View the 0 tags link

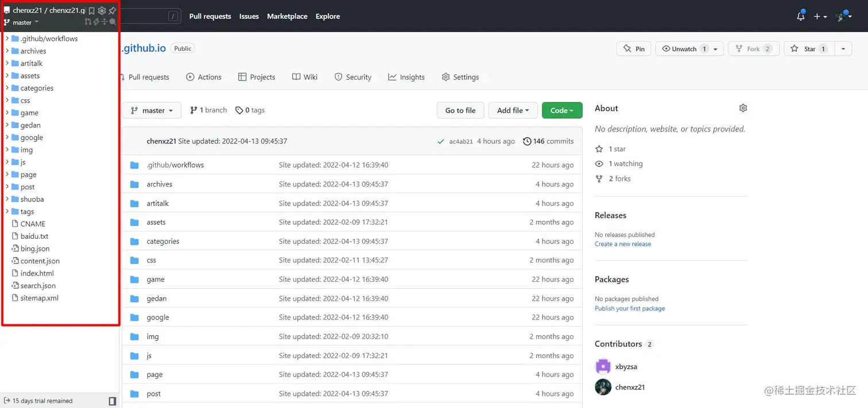pyautogui.click(x=250, y=110)
